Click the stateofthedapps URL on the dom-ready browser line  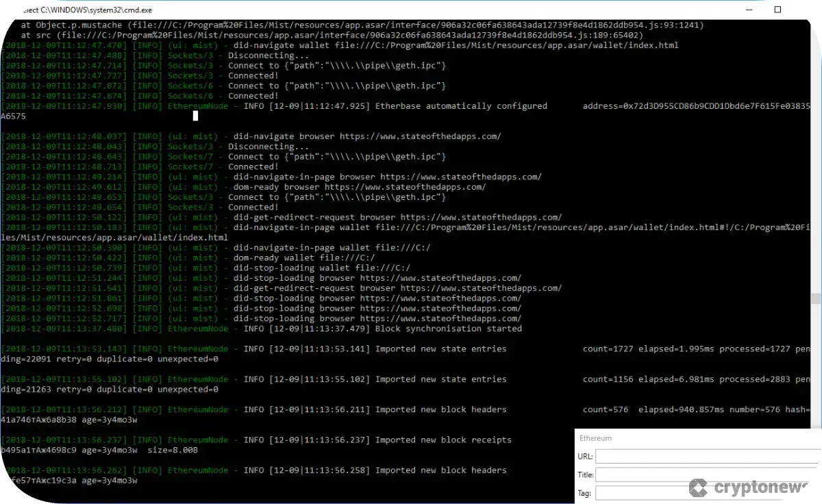click(x=405, y=187)
